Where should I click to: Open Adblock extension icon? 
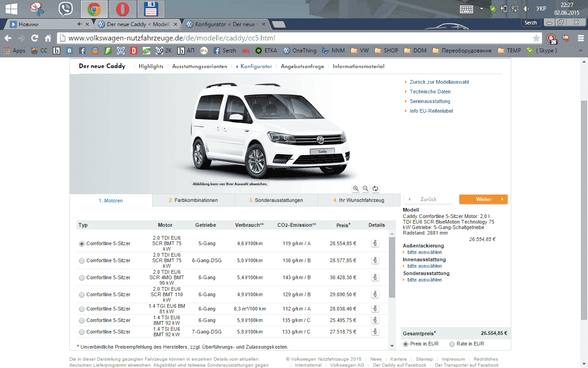[x=551, y=39]
